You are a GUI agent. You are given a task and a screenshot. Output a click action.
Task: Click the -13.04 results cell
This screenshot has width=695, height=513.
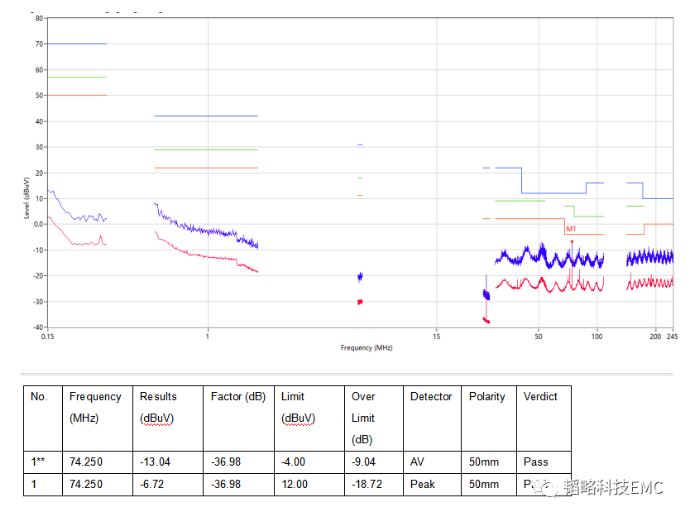(x=155, y=462)
